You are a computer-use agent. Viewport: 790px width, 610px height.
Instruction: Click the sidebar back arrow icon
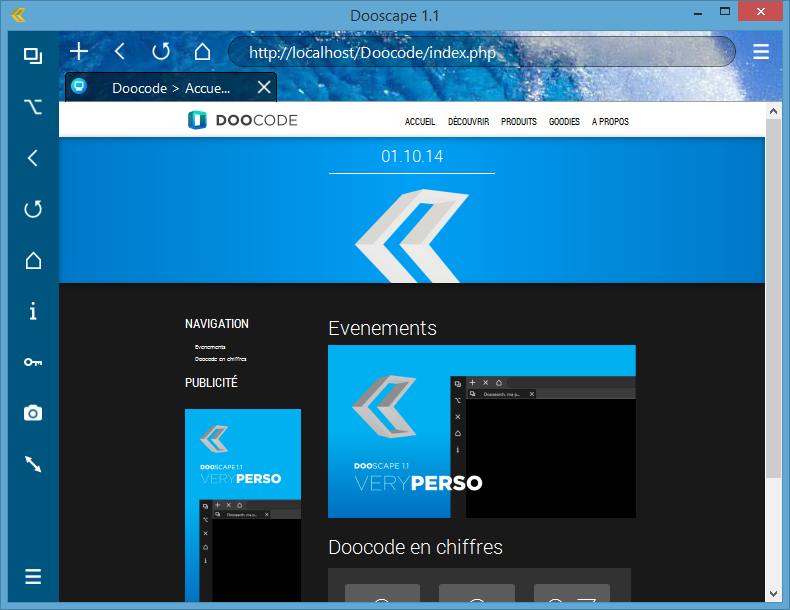pos(33,158)
